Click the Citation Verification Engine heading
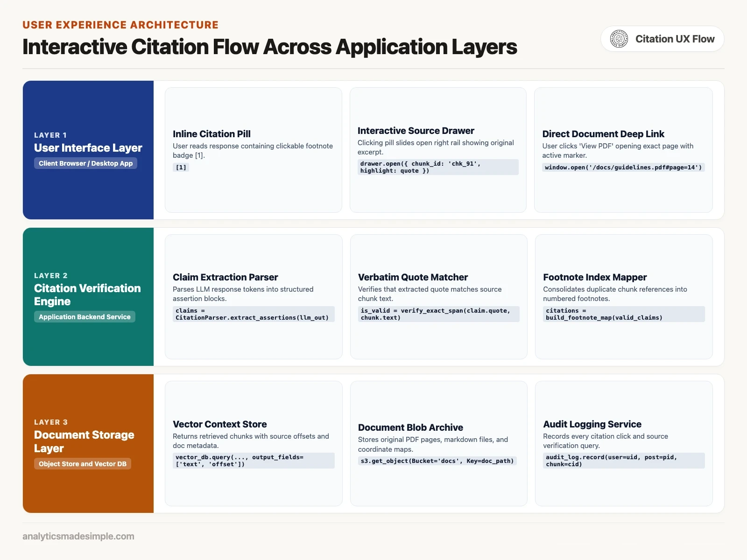 (87, 294)
